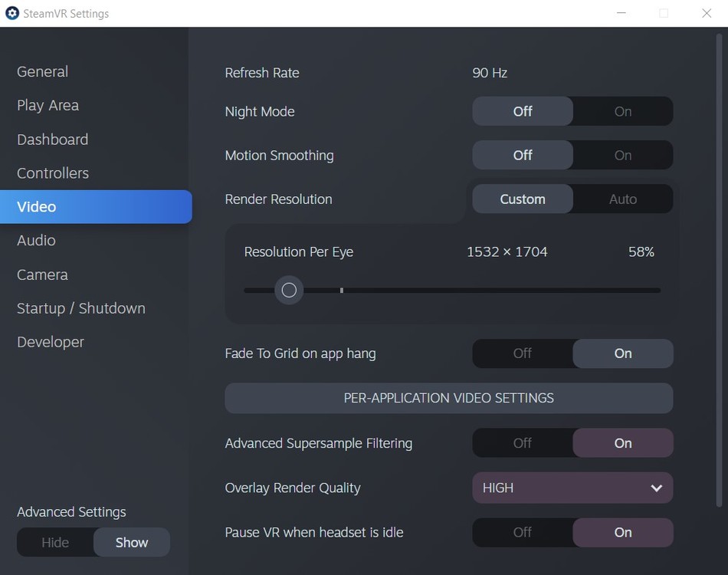Open the General settings tab

click(43, 71)
